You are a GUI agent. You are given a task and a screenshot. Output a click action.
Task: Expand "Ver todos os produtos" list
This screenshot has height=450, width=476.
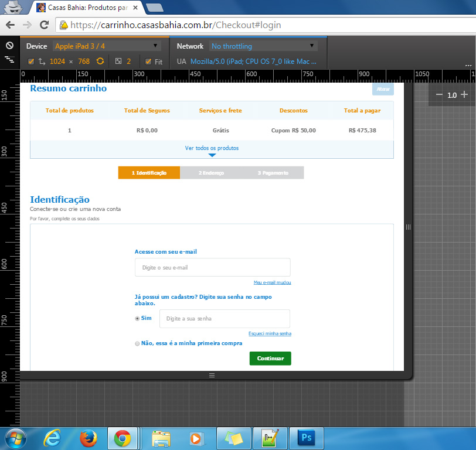pos(212,149)
